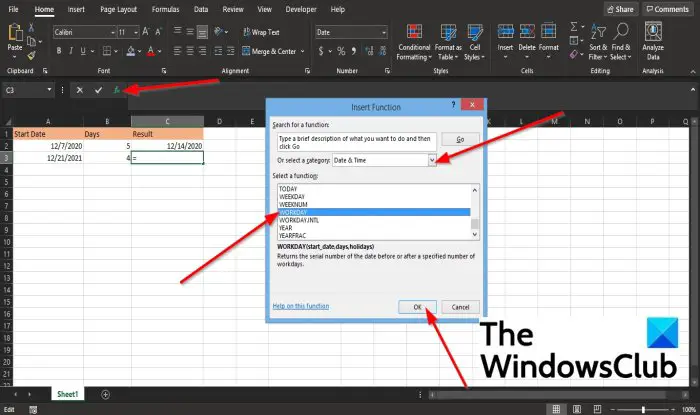Image resolution: width=700 pixels, height=415 pixels.
Task: Click the Analyze Data icon
Action: point(653,31)
